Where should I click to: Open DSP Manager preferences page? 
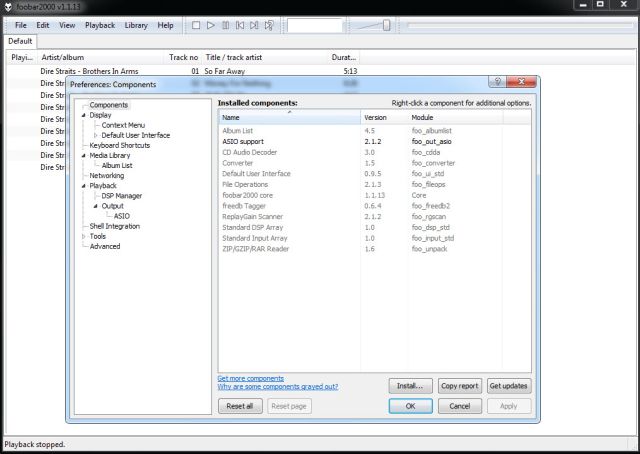point(122,196)
